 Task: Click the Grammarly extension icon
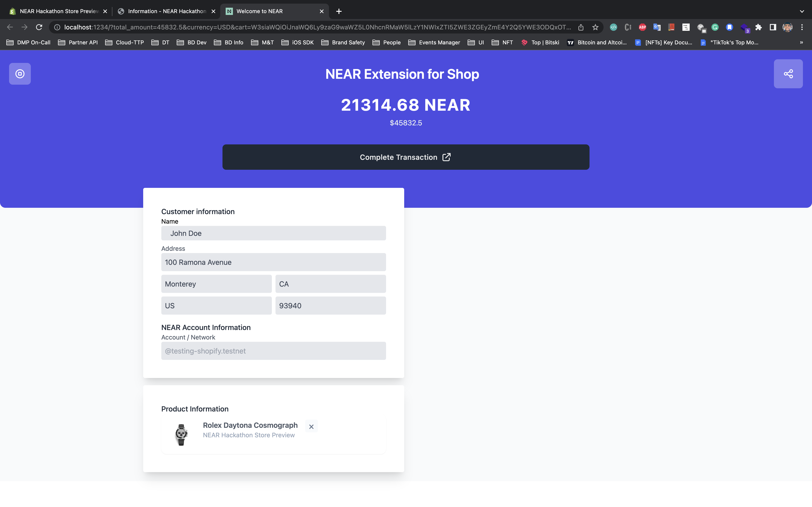(715, 27)
